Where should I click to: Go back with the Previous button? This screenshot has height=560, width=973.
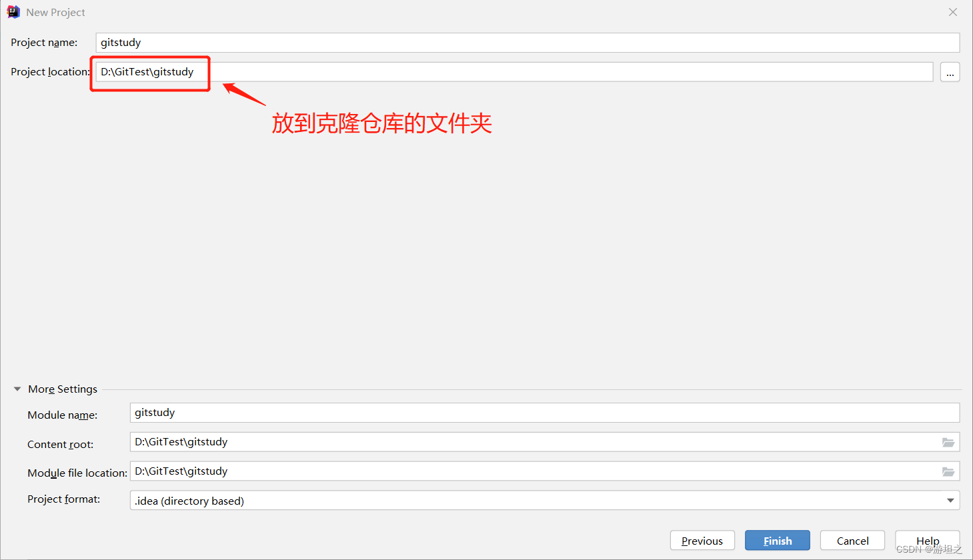coord(702,541)
